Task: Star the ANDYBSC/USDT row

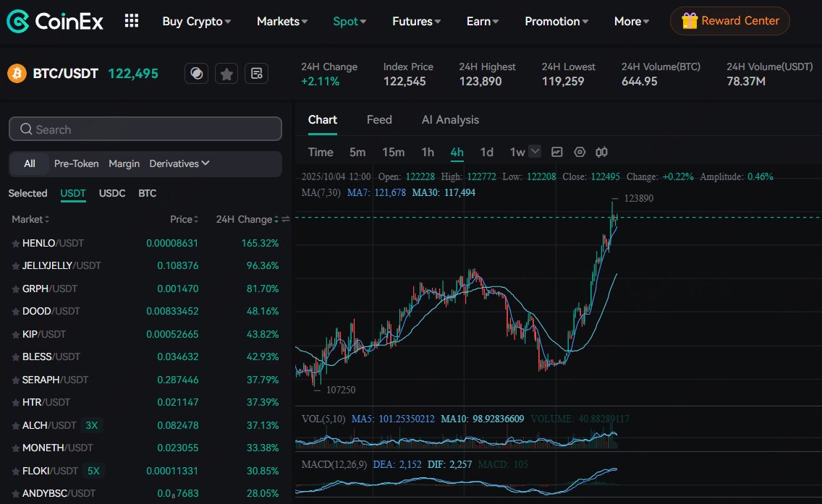Action: click(16, 494)
